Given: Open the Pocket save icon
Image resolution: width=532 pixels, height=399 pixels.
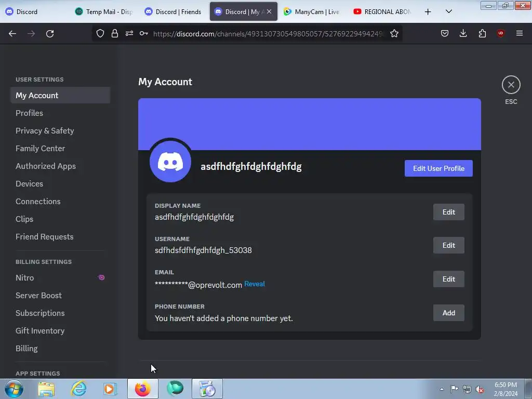Looking at the screenshot, I should pyautogui.click(x=445, y=33).
